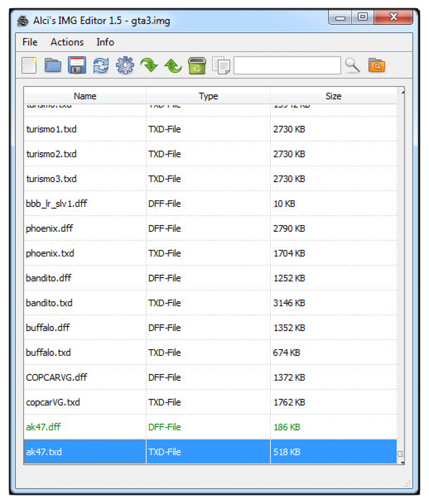This screenshot has width=429, height=504.
Task: Close the IMG Editor window
Action: click(393, 17)
